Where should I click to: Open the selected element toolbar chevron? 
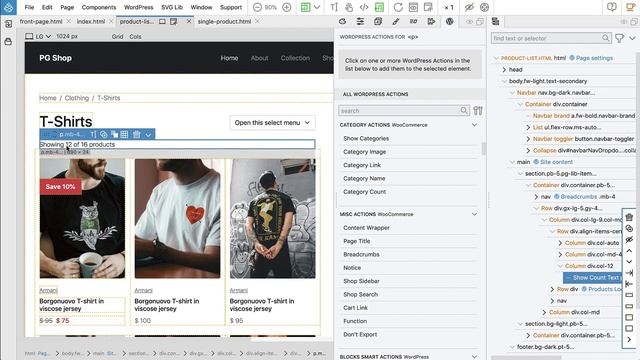click(148, 134)
